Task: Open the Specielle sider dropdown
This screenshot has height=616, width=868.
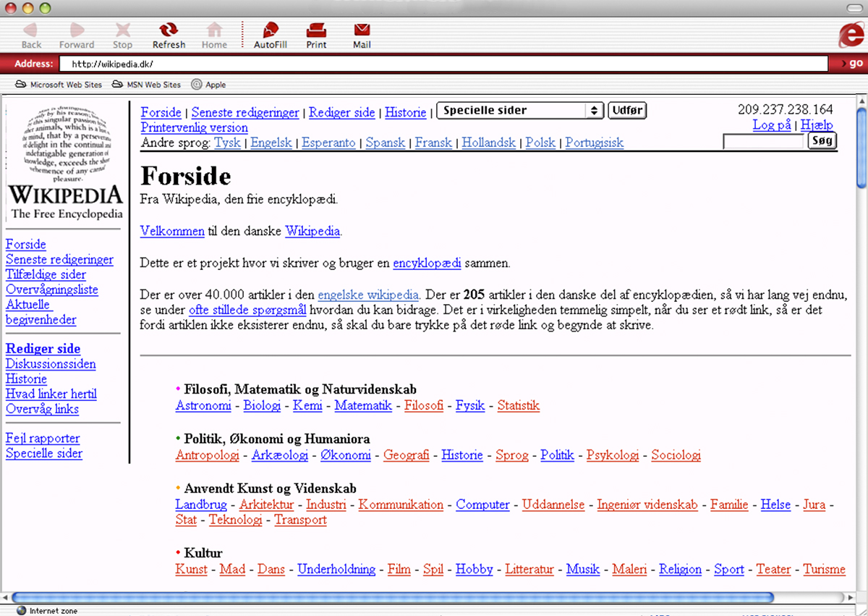Action: [520, 111]
